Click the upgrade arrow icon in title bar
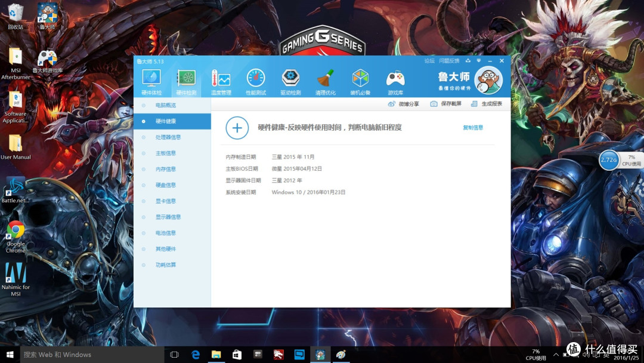The height and width of the screenshot is (363, 644). point(468,61)
